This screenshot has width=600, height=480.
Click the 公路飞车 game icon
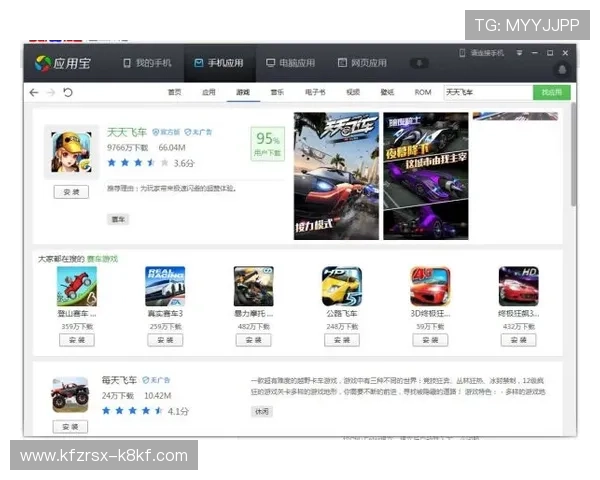tap(342, 286)
